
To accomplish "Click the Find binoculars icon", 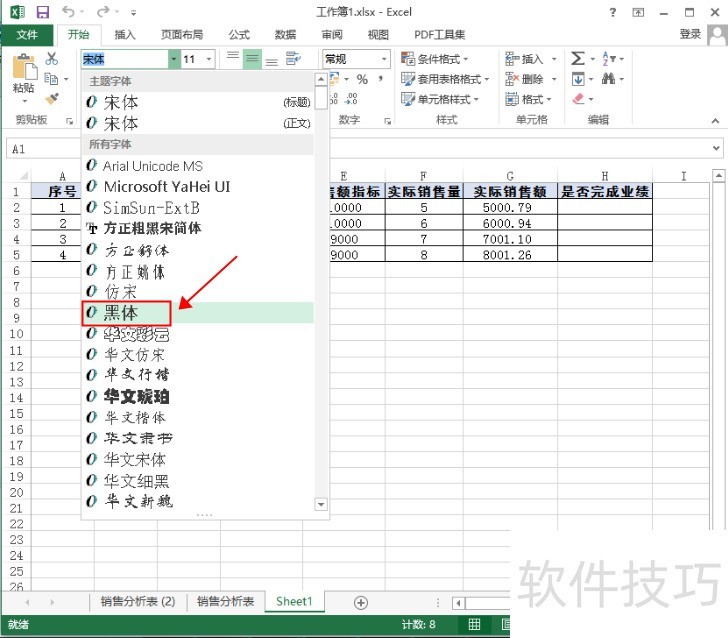I will pyautogui.click(x=608, y=79).
